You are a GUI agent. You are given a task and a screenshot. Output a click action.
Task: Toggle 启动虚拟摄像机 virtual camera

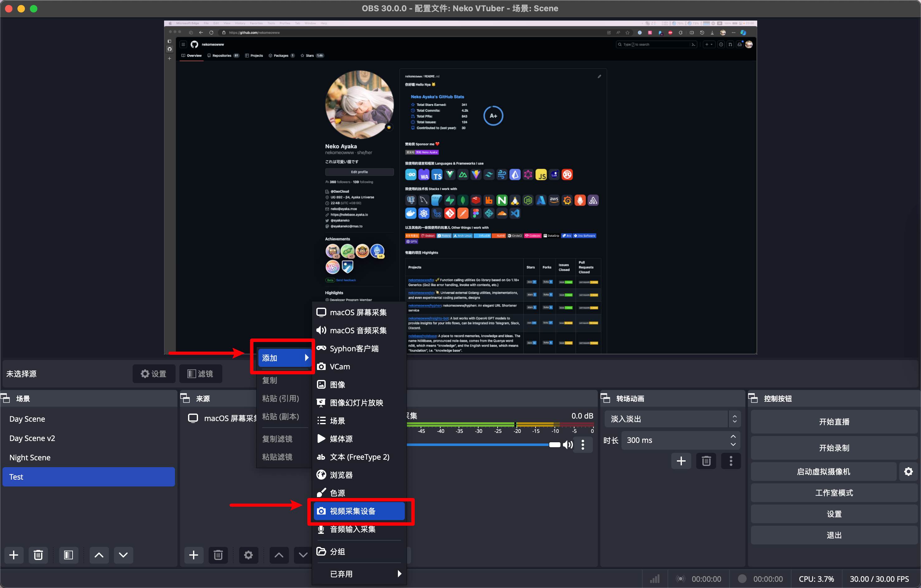click(823, 472)
